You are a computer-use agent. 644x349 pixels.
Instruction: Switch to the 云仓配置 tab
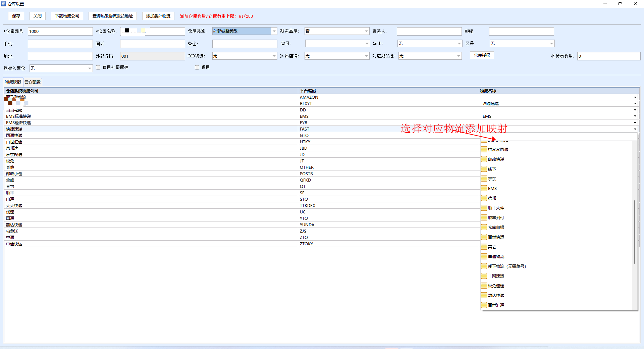33,82
